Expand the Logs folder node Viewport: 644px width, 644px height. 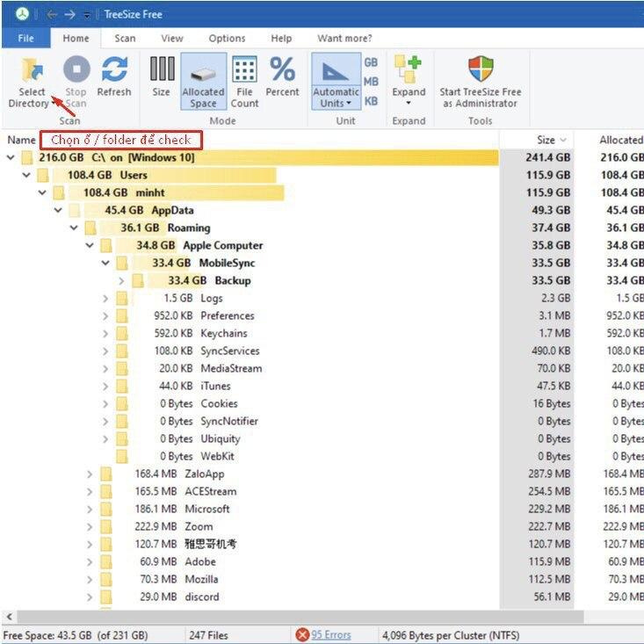(105, 298)
